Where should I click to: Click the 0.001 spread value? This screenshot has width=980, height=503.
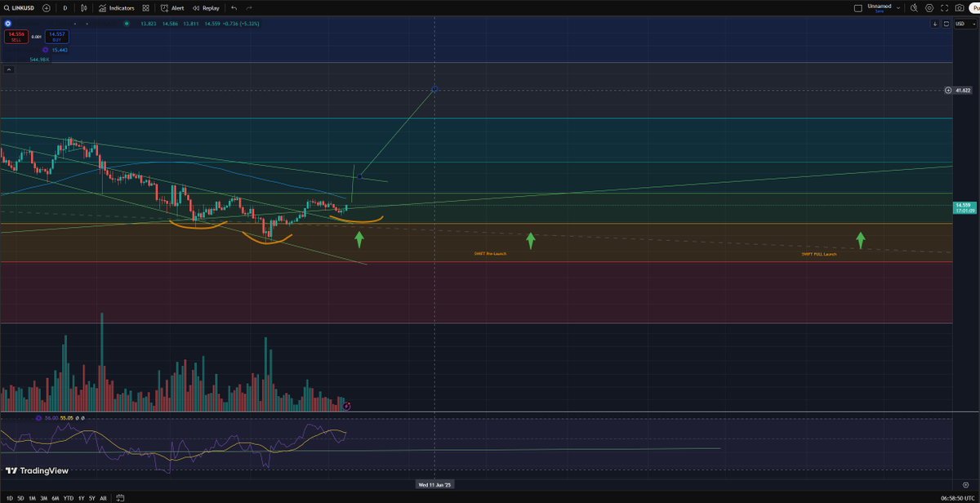tap(36, 37)
